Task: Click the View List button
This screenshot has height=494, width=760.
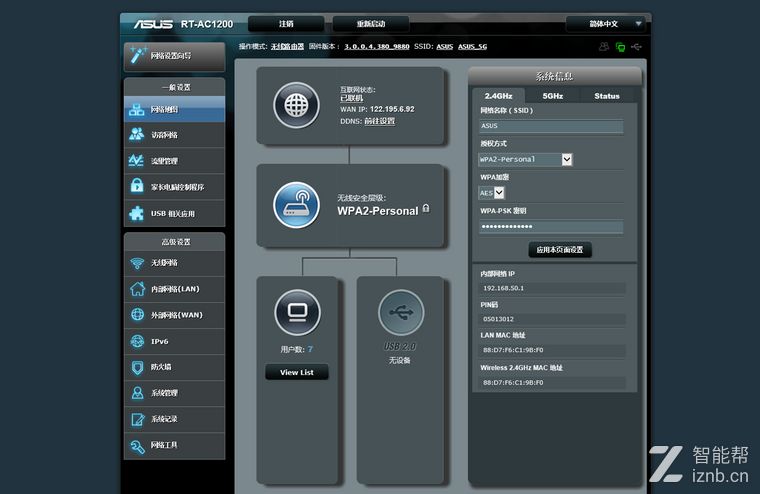Action: tap(296, 372)
